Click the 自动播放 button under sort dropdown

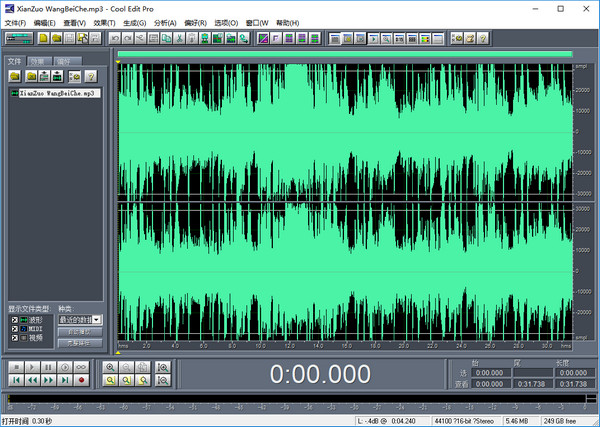[80, 330]
